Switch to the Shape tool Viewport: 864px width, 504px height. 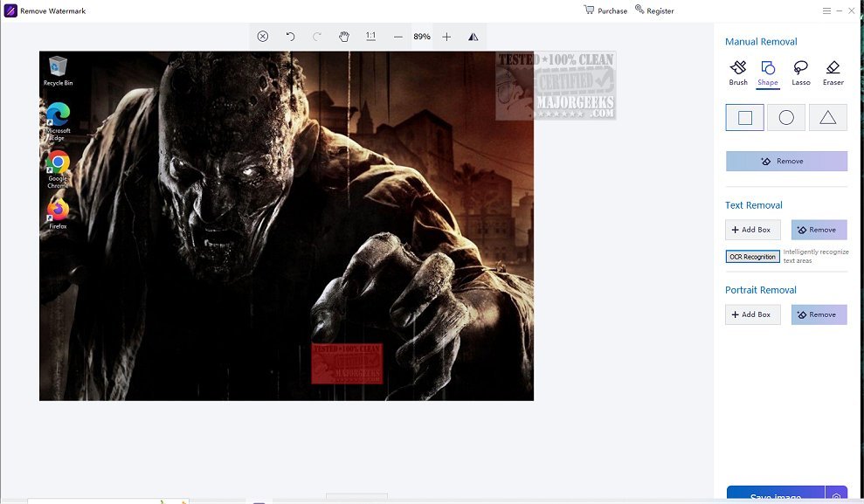(768, 73)
